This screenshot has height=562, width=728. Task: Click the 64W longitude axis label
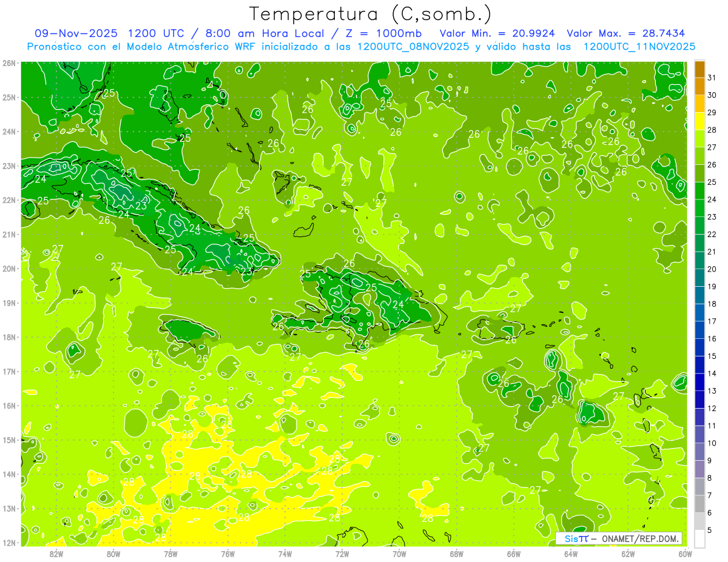coord(571,554)
